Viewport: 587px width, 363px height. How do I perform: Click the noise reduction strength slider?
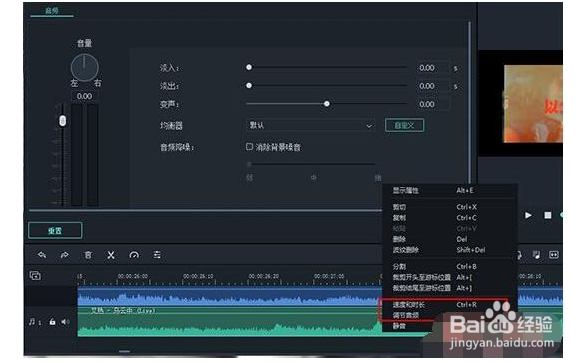click(x=311, y=164)
